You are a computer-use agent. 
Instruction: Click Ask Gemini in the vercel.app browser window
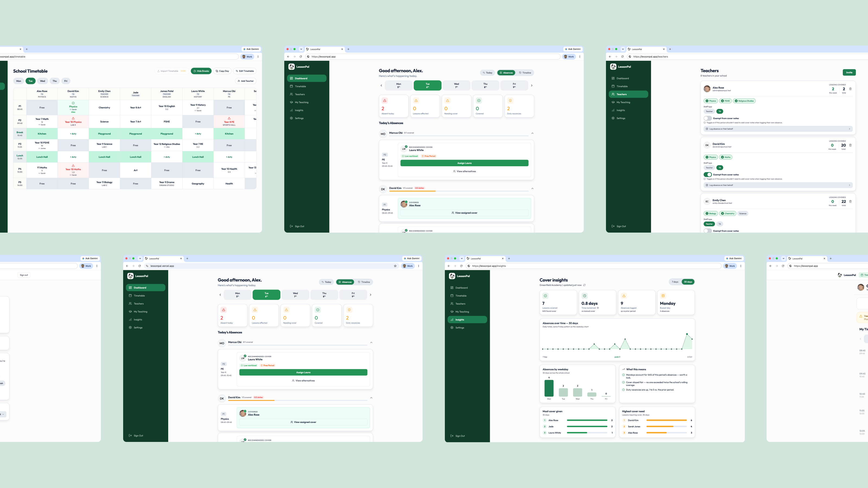point(411,258)
